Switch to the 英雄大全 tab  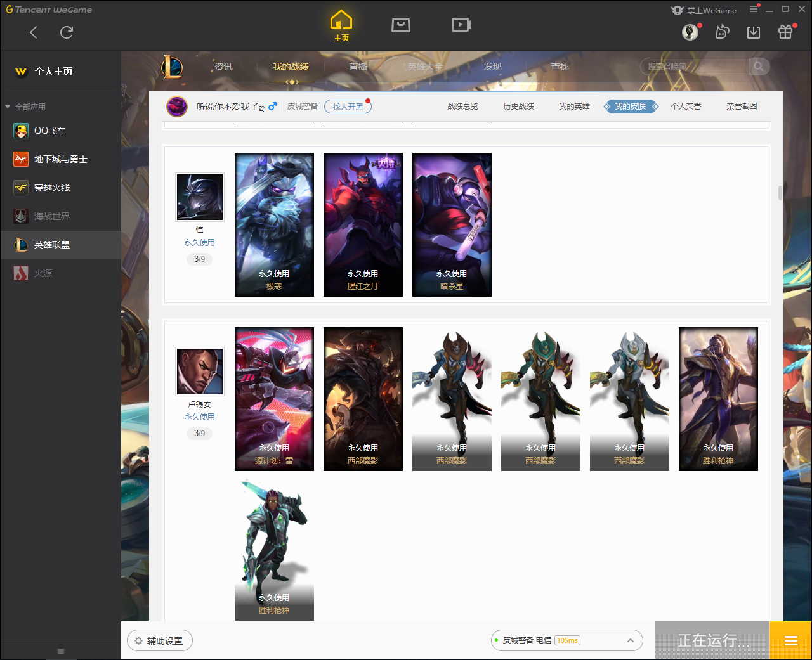[425, 67]
